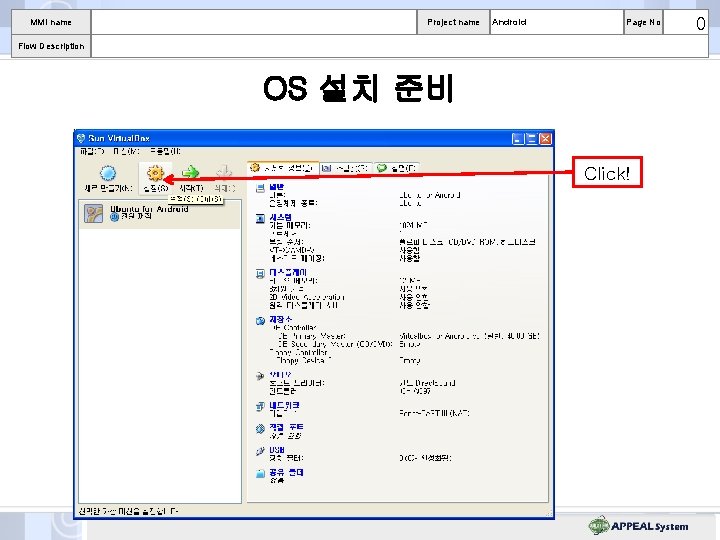Click the System section chip icon
This screenshot has height=540, width=720.
260,218
